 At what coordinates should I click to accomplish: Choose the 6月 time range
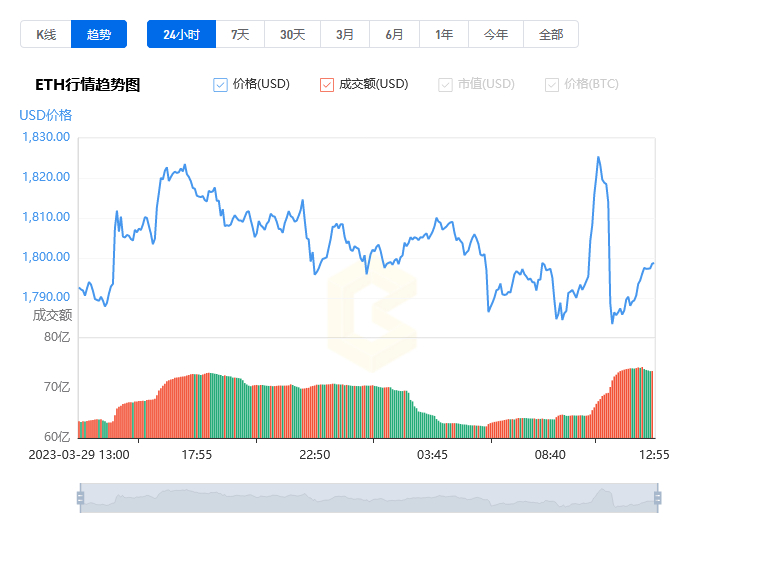coord(394,34)
